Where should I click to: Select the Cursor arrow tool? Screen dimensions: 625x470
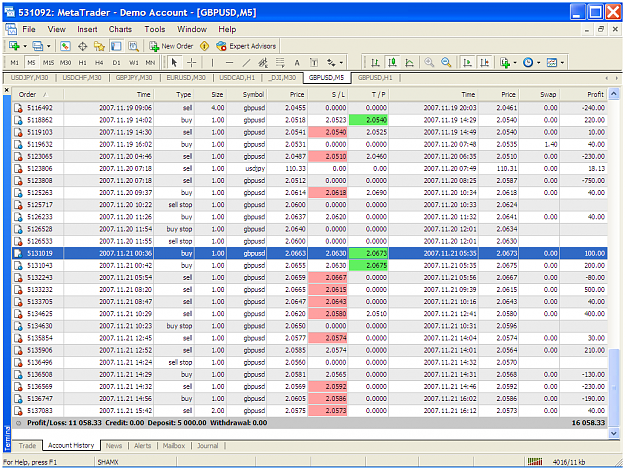click(174, 63)
